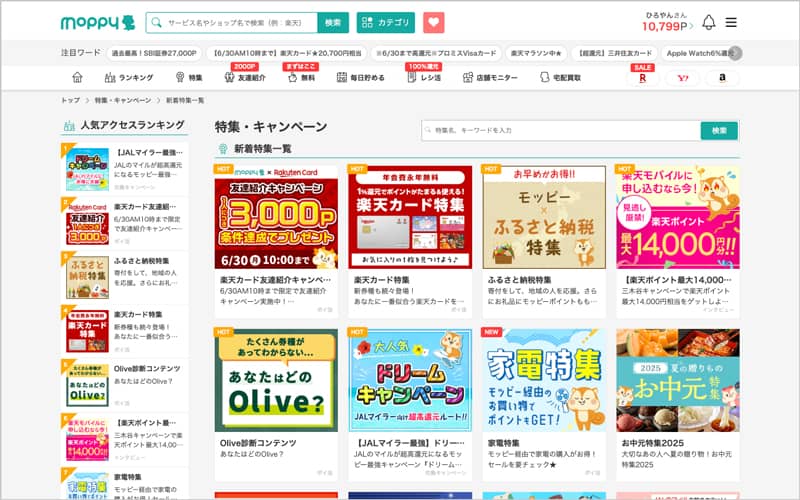Open rank 4 楽天カード特集 in sidebar
Image resolution: width=800 pixels, height=500 pixels.
coord(124,331)
